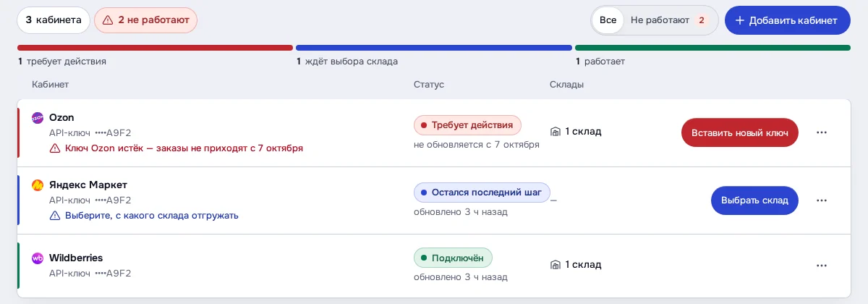This screenshot has width=868, height=304.
Task: Click the 'Подключён' status badge
Action: (x=453, y=258)
